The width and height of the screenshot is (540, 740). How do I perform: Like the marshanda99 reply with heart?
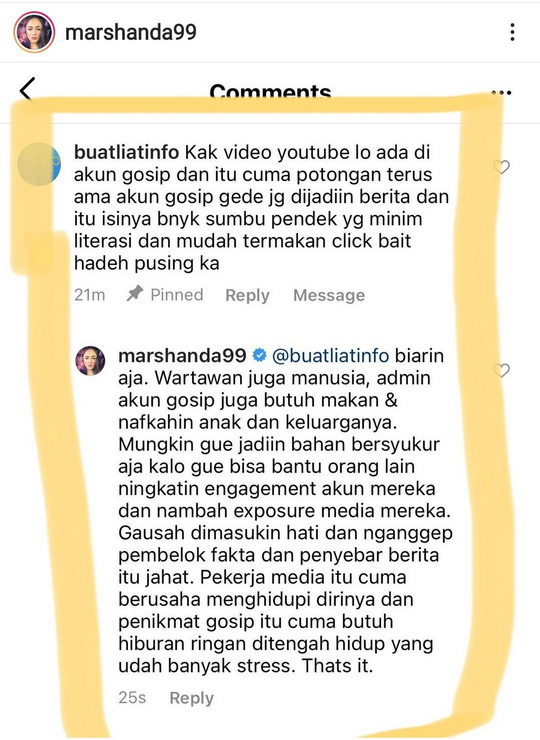(501, 370)
